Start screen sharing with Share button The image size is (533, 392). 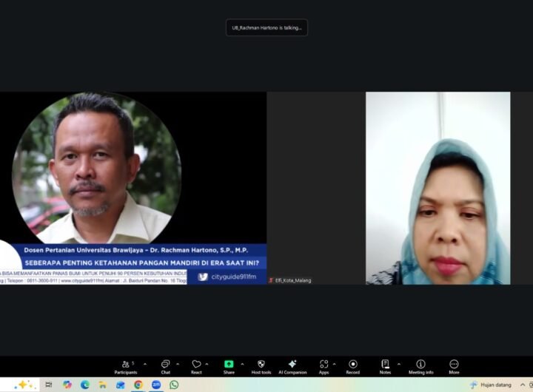229,366
